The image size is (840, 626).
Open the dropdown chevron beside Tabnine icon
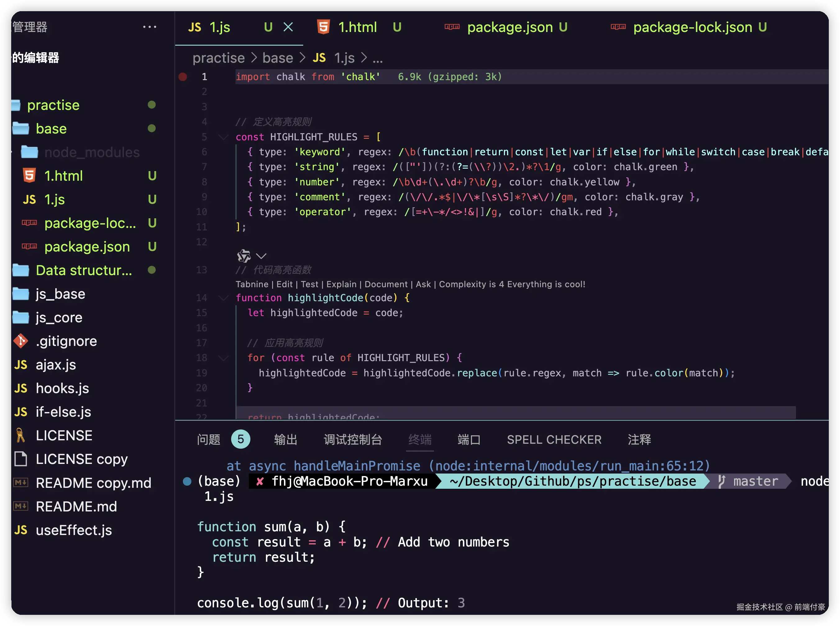[261, 256]
